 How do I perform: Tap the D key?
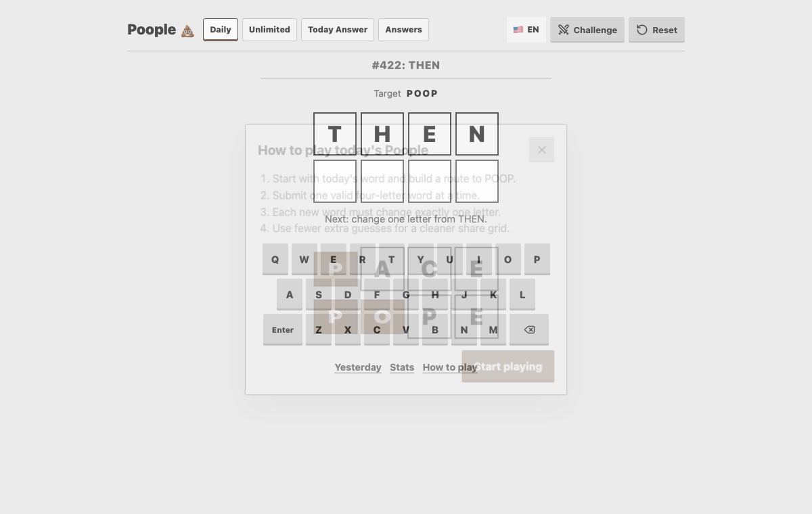tap(348, 294)
